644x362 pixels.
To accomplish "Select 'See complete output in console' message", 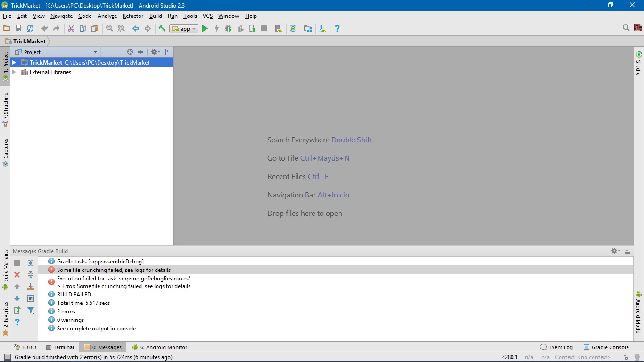I will 96,329.
